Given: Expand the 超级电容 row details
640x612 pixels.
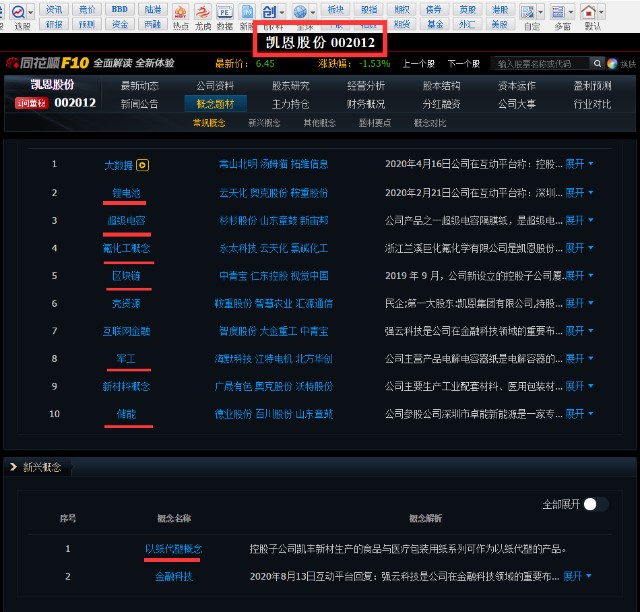Looking at the screenshot, I should tap(579, 220).
